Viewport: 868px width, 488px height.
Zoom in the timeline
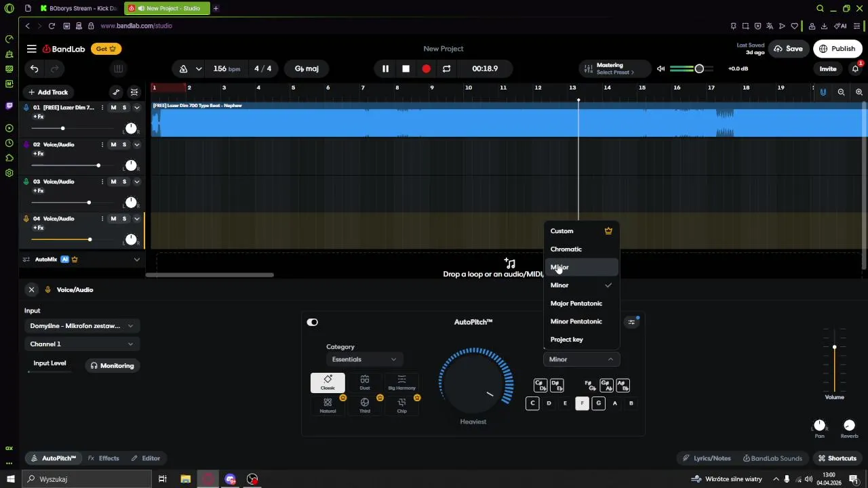tap(859, 92)
